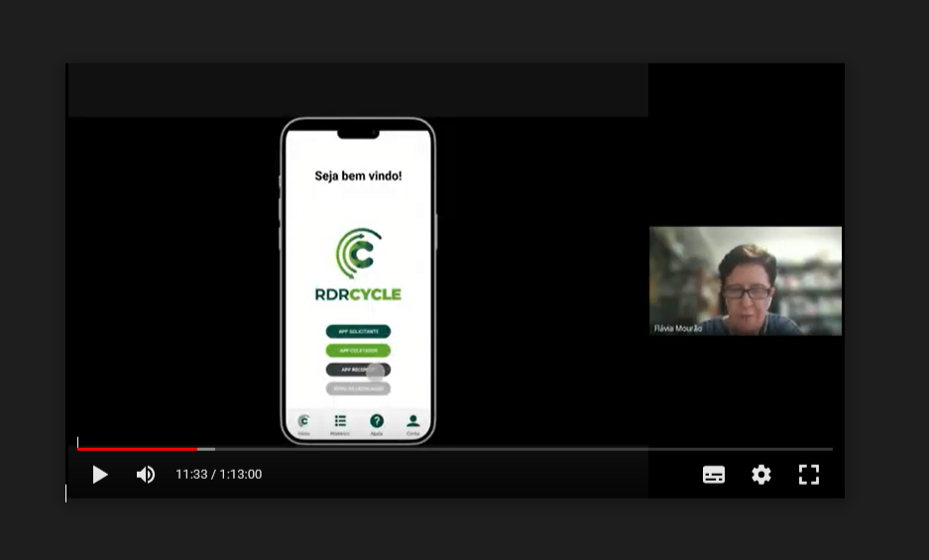Image resolution: width=929 pixels, height=560 pixels.
Task: Tap the Conta profile icon
Action: (x=413, y=421)
